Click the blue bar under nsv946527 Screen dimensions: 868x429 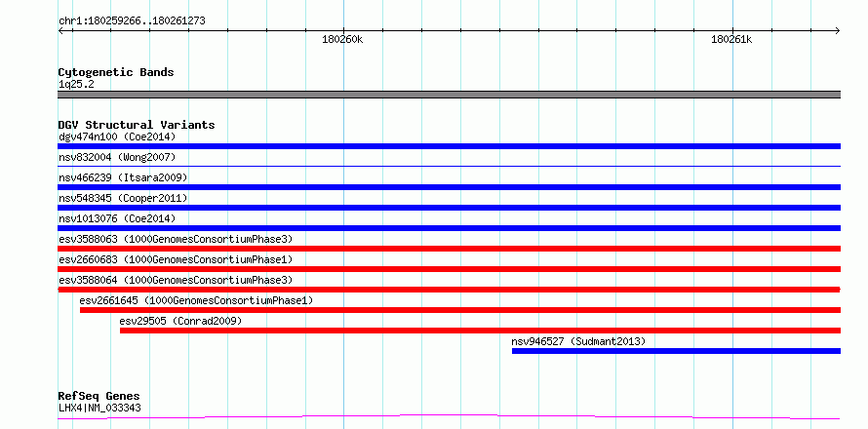click(676, 351)
